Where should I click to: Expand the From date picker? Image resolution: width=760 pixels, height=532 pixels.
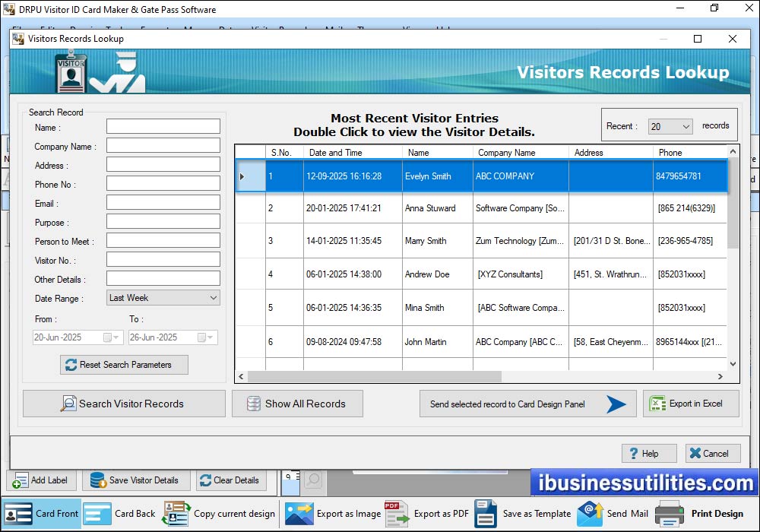(x=118, y=337)
